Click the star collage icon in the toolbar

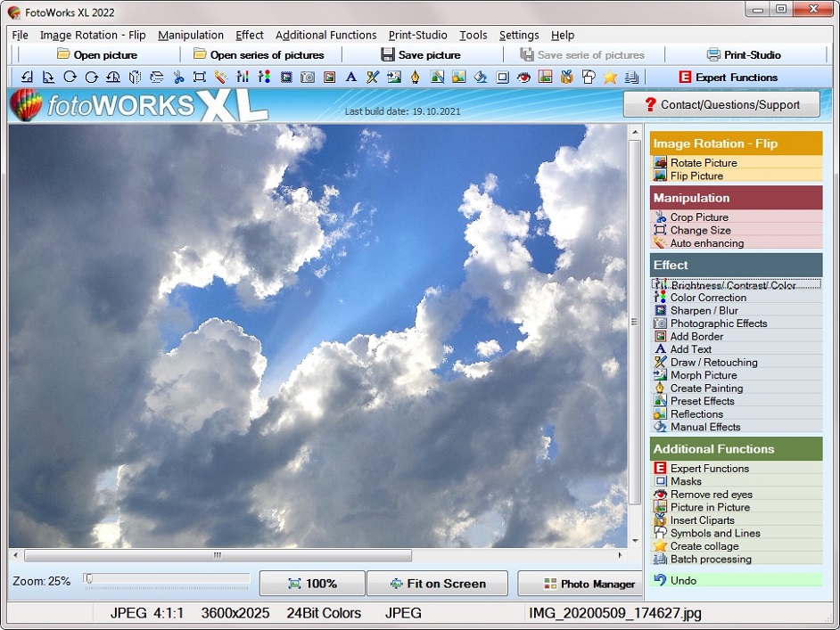click(x=610, y=78)
